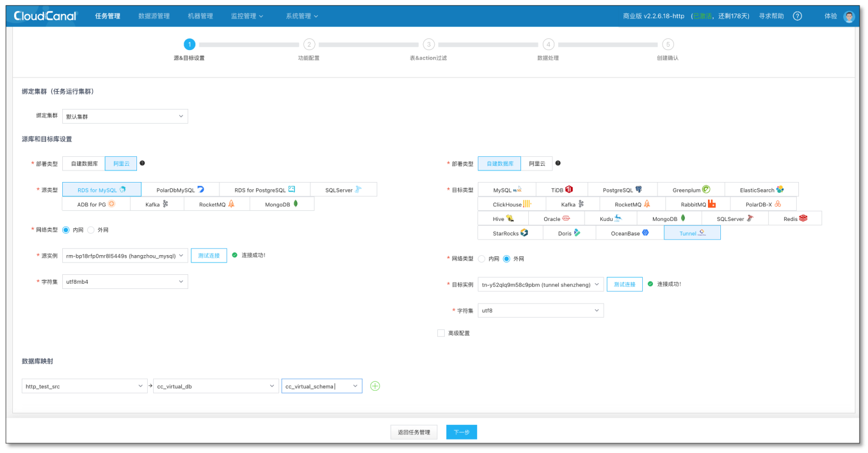
Task: Expand the 监控管理 menu
Action: click(x=247, y=16)
